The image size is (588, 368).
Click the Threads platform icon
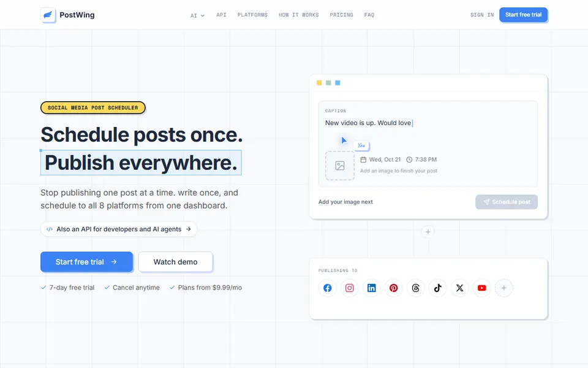tap(415, 288)
